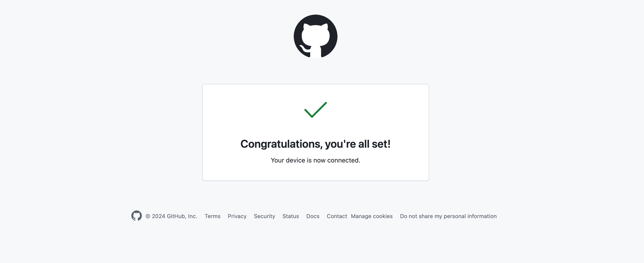Open the Manage cookies option

pos(372,216)
